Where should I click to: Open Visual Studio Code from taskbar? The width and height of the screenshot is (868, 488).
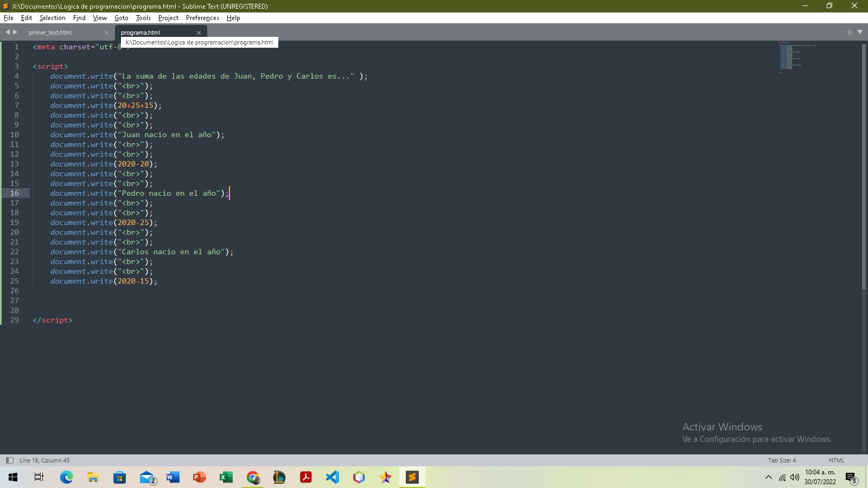coord(332,477)
